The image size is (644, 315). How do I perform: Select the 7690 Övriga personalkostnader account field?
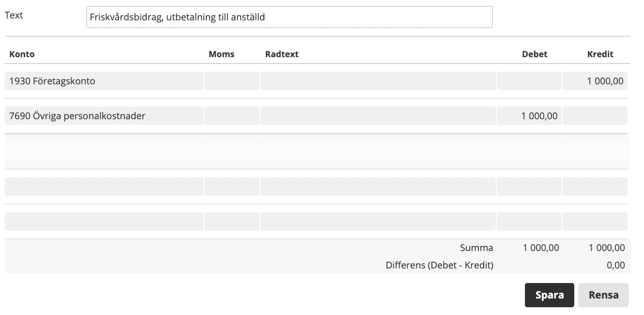(x=104, y=116)
